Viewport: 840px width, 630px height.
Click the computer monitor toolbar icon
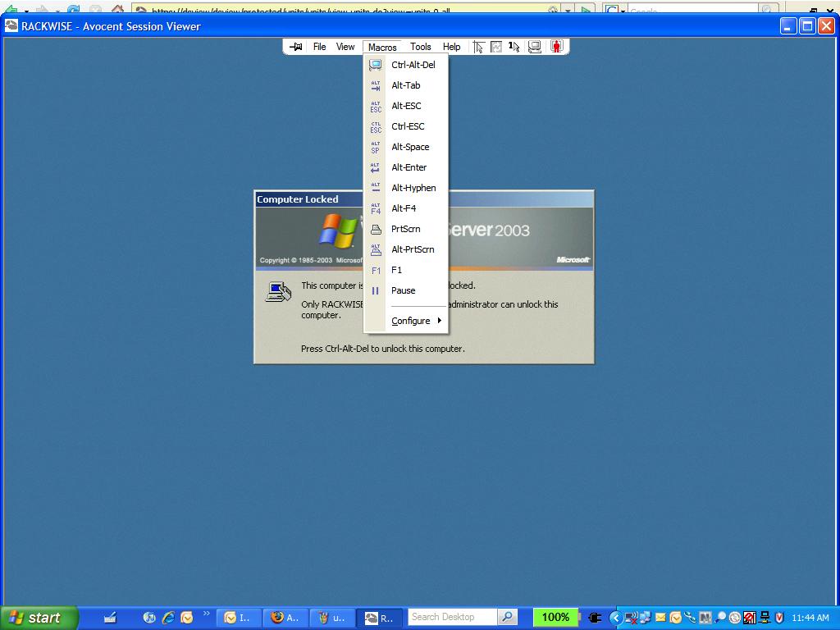534,47
